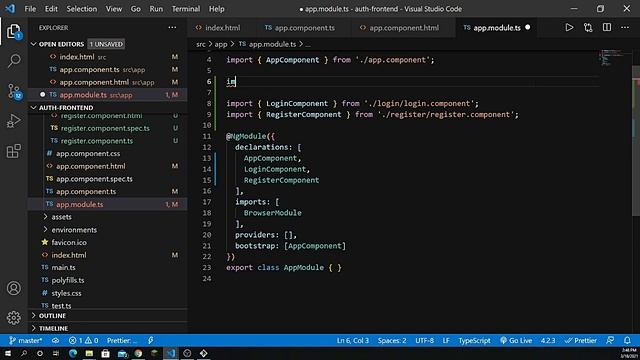Switch to index.html editor tab

pos(222,28)
